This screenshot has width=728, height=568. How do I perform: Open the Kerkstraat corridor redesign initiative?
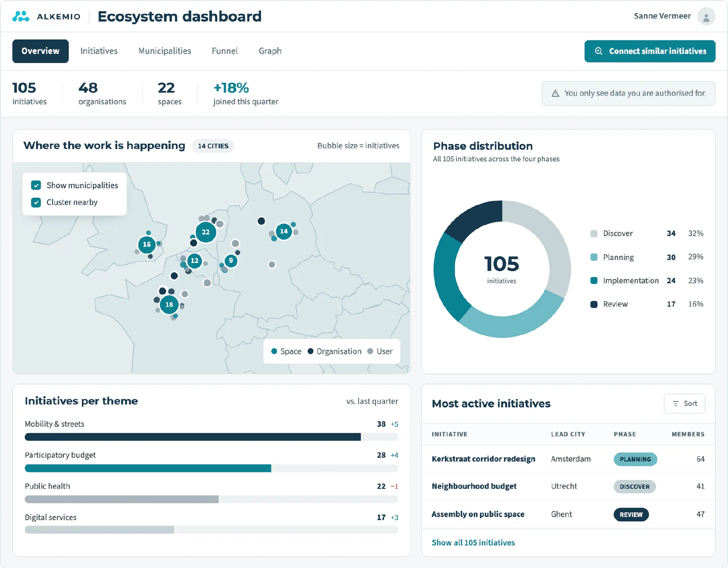[x=484, y=459]
